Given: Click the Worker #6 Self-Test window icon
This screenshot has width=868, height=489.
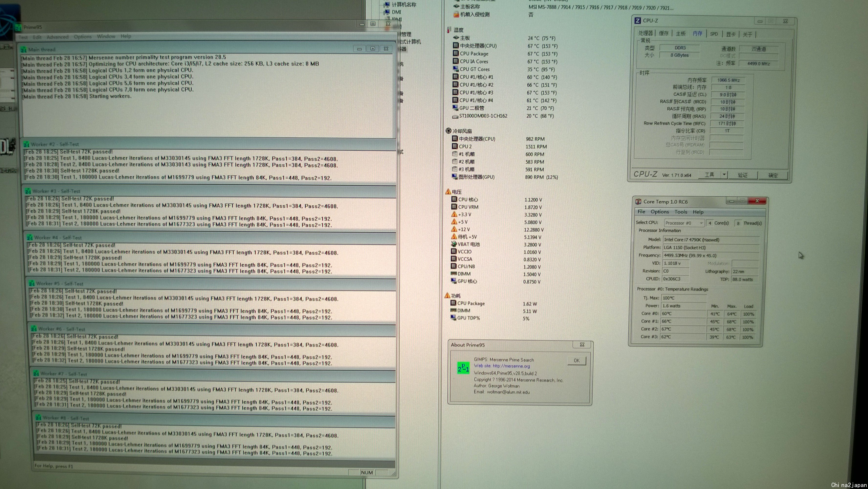Looking at the screenshot, I should pos(34,329).
